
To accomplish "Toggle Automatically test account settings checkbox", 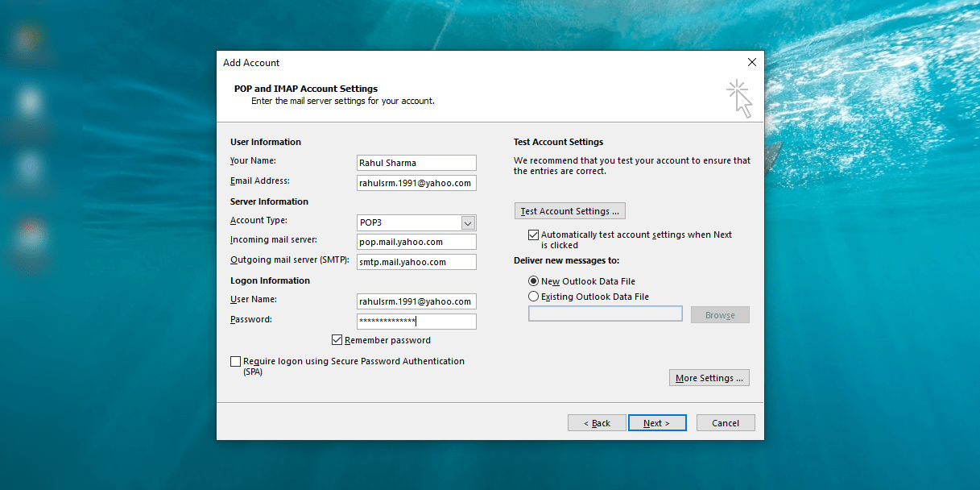I will (533, 235).
